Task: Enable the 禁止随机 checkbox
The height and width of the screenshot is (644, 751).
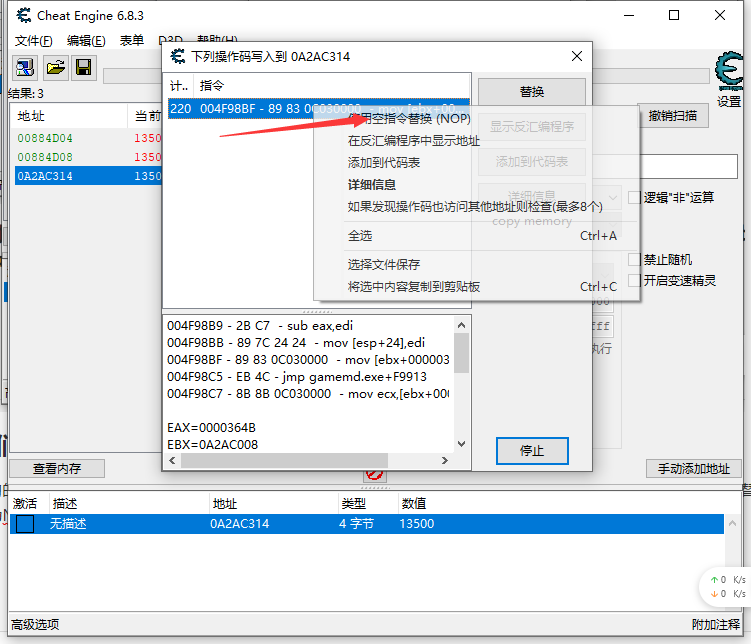Action: (x=634, y=260)
